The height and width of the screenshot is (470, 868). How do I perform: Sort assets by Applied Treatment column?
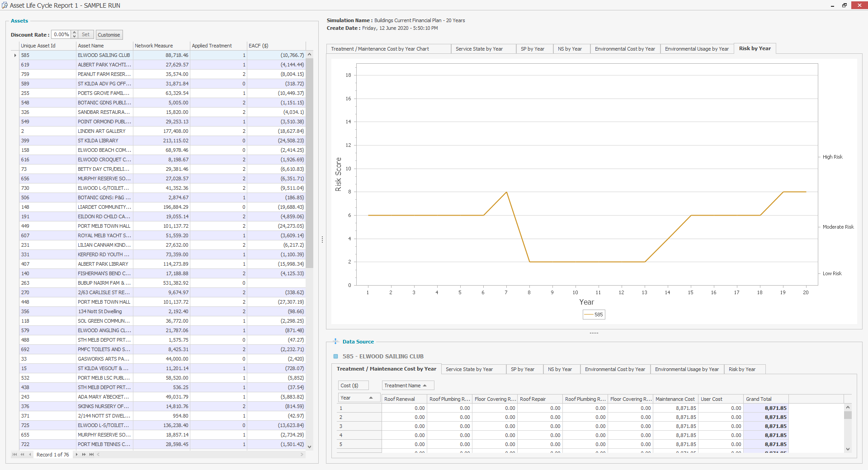(x=218, y=46)
